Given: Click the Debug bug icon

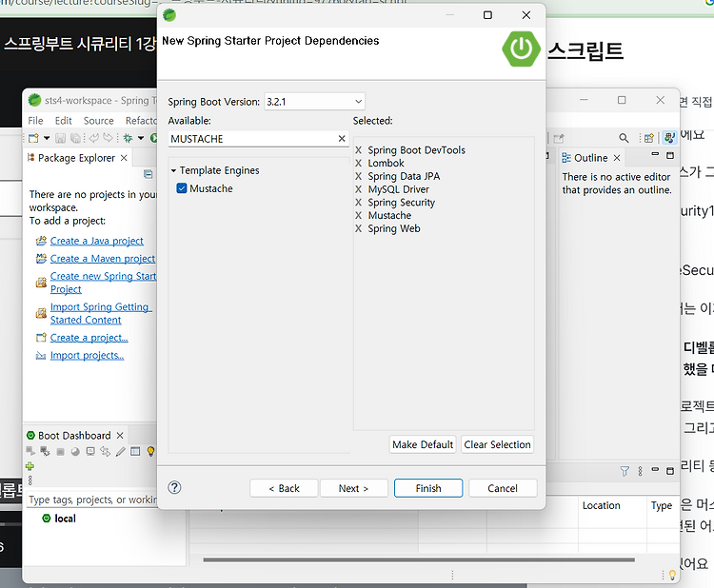Looking at the screenshot, I should coord(128,138).
